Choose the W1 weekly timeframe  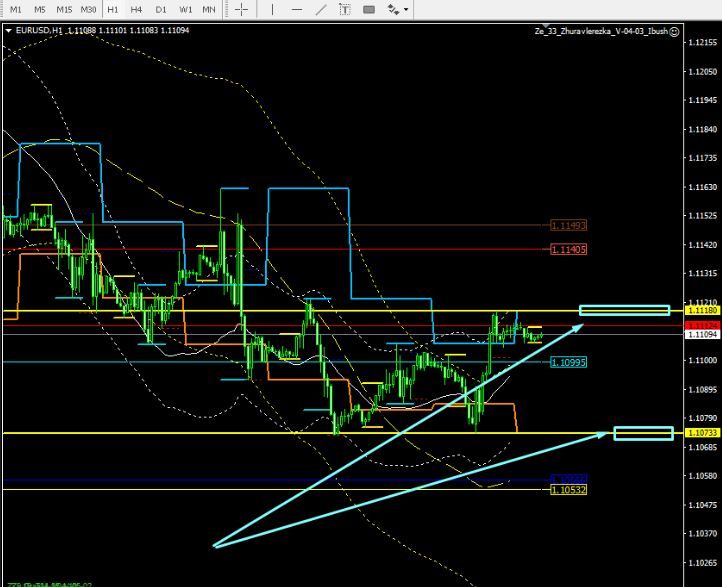[185, 9]
